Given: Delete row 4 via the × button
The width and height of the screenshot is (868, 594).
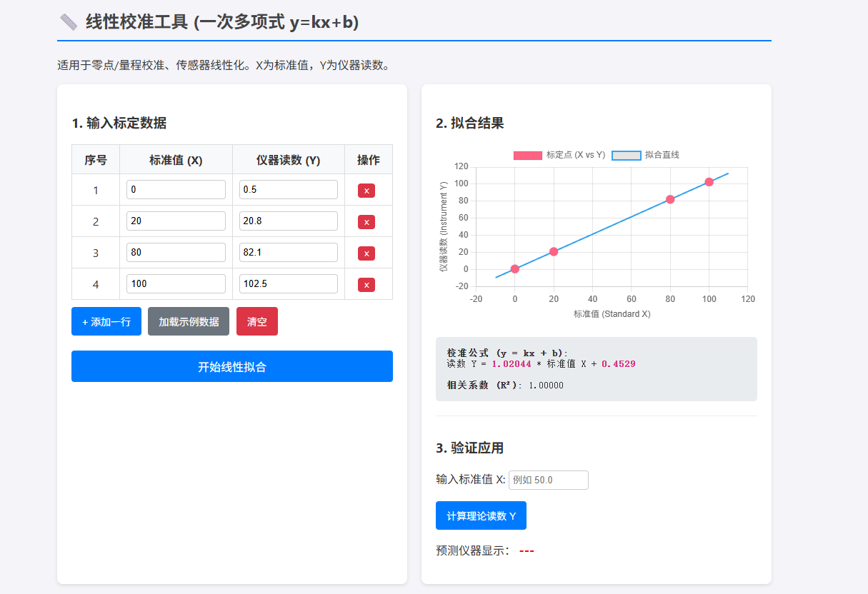Looking at the screenshot, I should coord(366,285).
